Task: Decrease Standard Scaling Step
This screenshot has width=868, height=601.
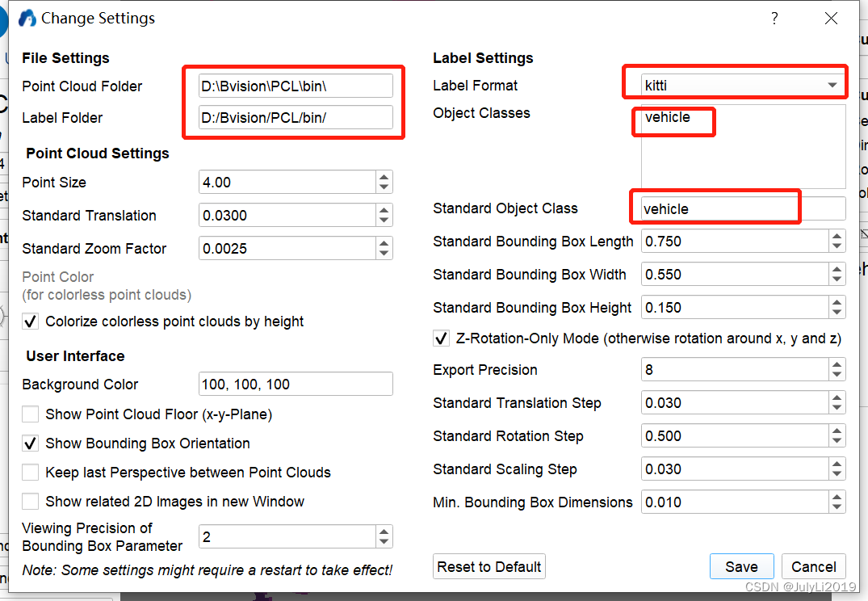Action: [x=837, y=475]
